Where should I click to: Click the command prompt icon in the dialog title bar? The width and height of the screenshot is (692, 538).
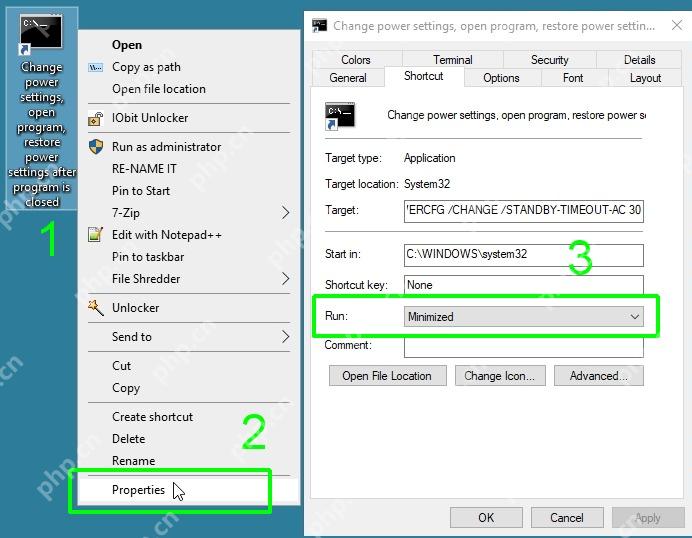(x=320, y=26)
